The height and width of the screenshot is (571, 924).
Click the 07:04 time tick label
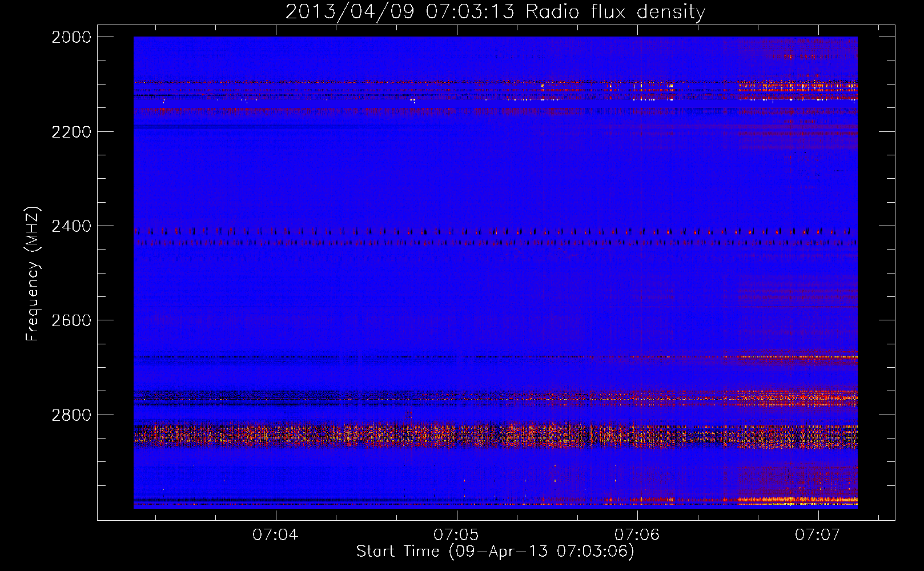(x=276, y=534)
